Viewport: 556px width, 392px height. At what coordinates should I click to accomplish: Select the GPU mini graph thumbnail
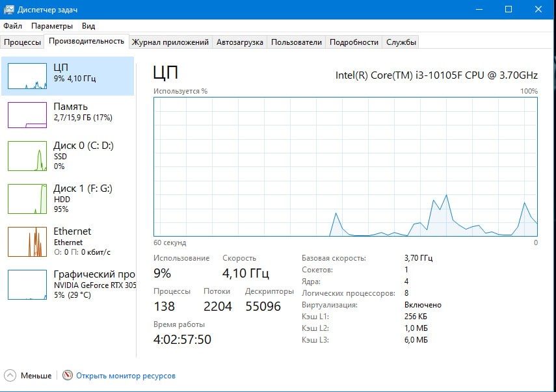27,285
